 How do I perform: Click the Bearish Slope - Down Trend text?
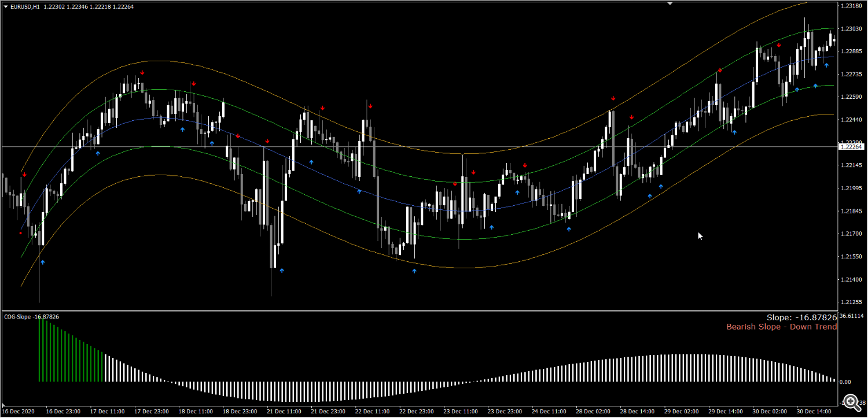click(782, 327)
